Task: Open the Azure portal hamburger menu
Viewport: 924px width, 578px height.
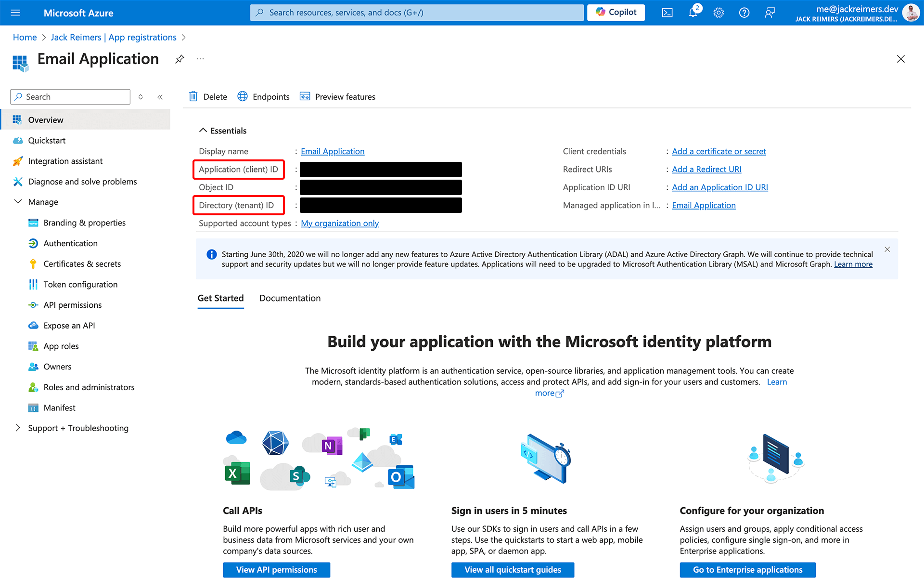Action: click(x=15, y=13)
